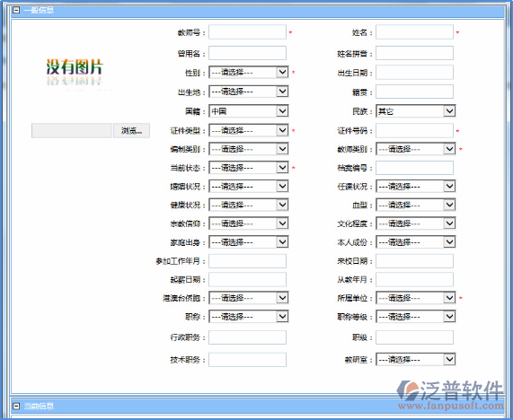This screenshot has width=513, height=420.
Task: Focus the 曾用名 text box
Action: point(247,53)
